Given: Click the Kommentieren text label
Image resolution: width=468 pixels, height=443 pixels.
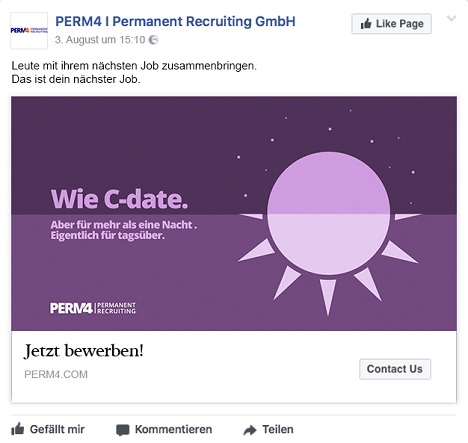Looking at the screenshot, I should pos(173,429).
